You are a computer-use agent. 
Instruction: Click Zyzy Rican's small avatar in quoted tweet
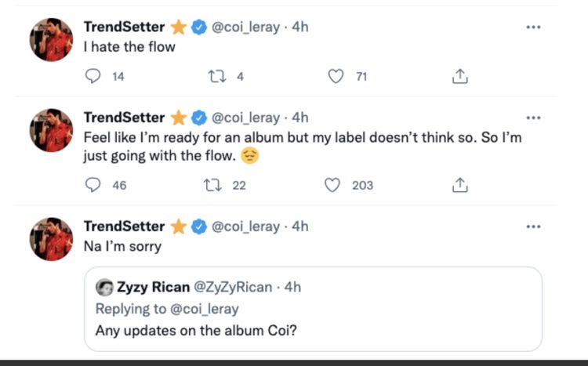click(103, 287)
